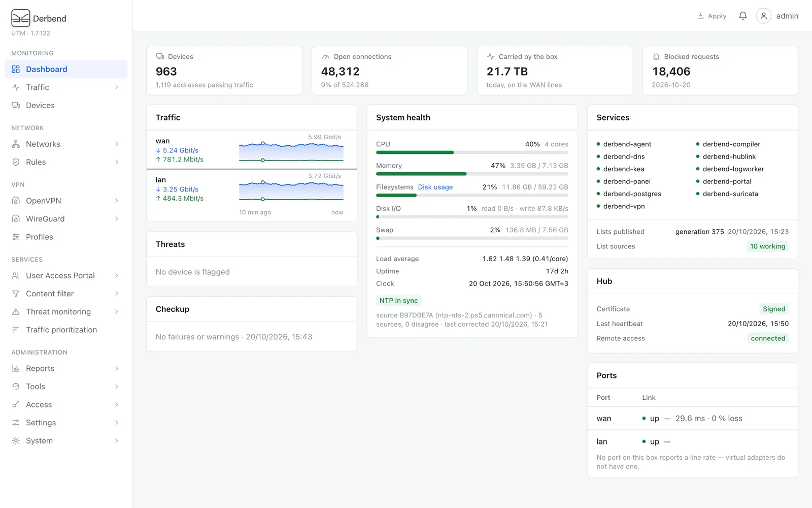This screenshot has width=812, height=508.
Task: Click the Access key icon
Action: (16, 405)
